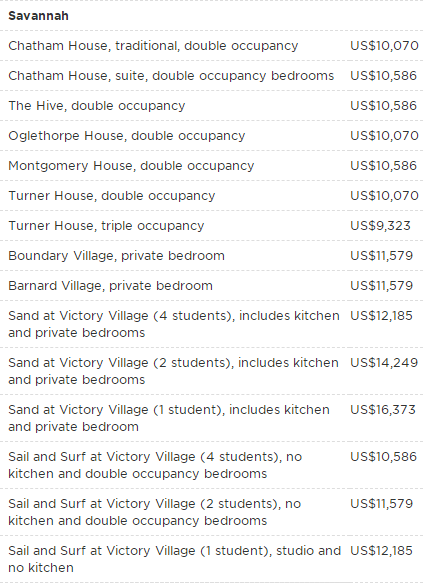Click Barnard Village private bedroom text
425x583 pixels.
point(110,286)
